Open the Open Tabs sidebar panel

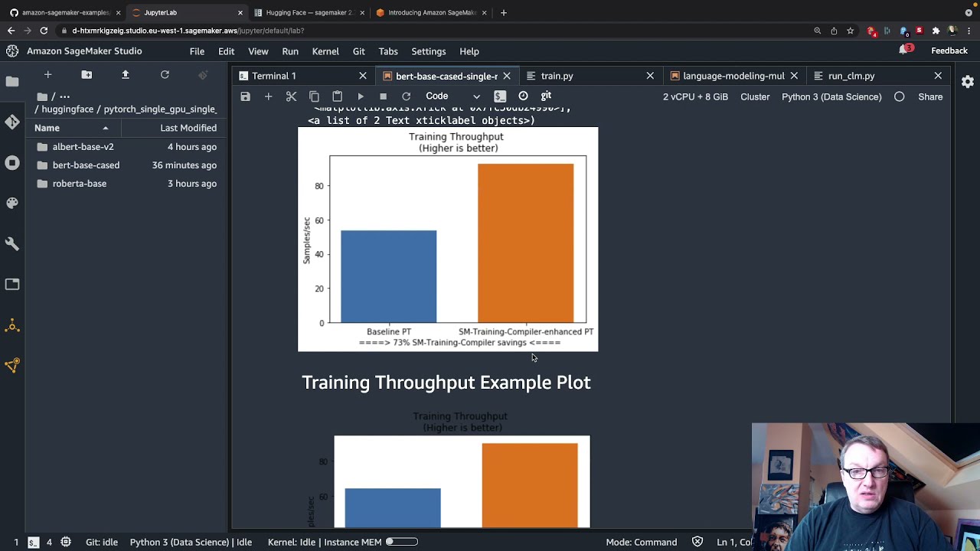click(x=12, y=284)
